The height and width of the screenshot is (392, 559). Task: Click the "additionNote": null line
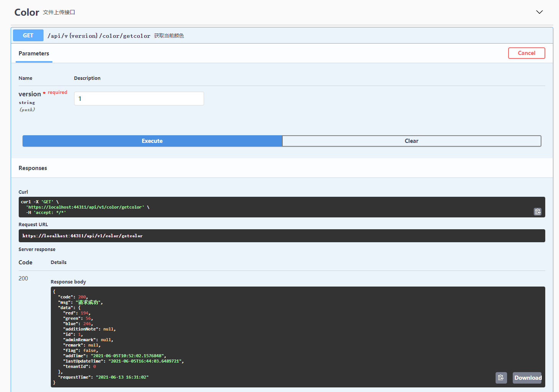pos(89,329)
